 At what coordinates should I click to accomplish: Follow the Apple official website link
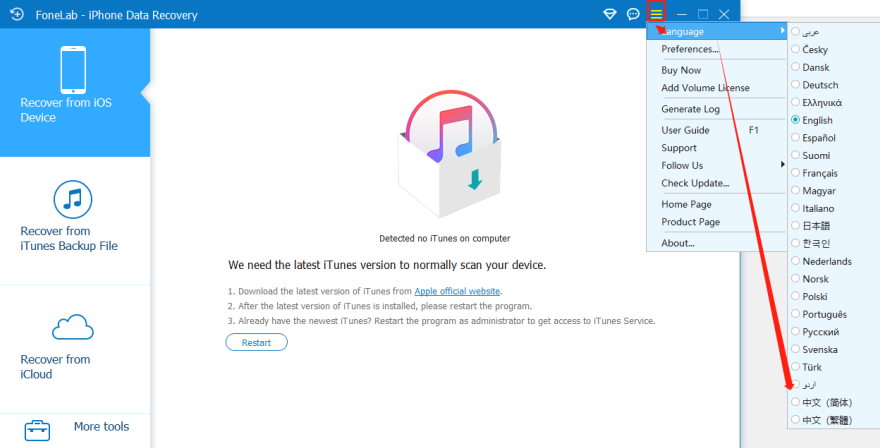[x=457, y=291]
